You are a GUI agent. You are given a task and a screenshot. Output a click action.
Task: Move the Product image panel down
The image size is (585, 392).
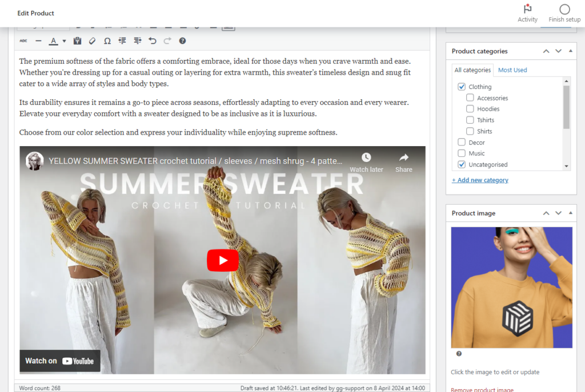[558, 213]
